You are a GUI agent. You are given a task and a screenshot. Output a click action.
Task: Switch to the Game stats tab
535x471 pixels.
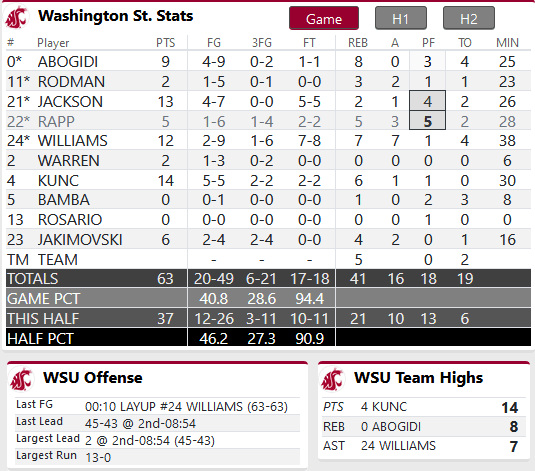324,18
